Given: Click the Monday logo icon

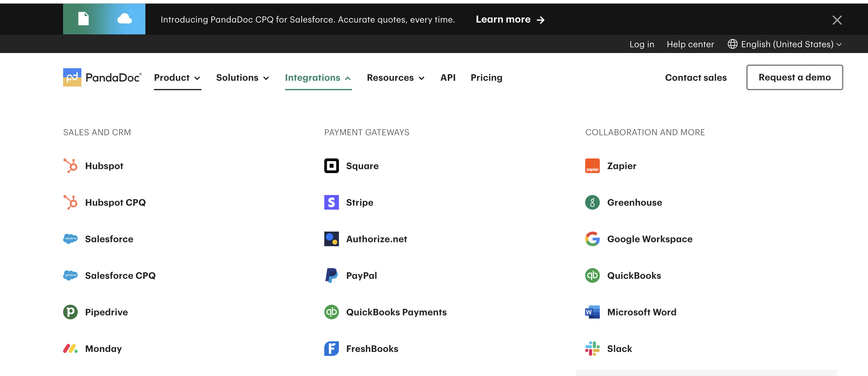Looking at the screenshot, I should [70, 349].
